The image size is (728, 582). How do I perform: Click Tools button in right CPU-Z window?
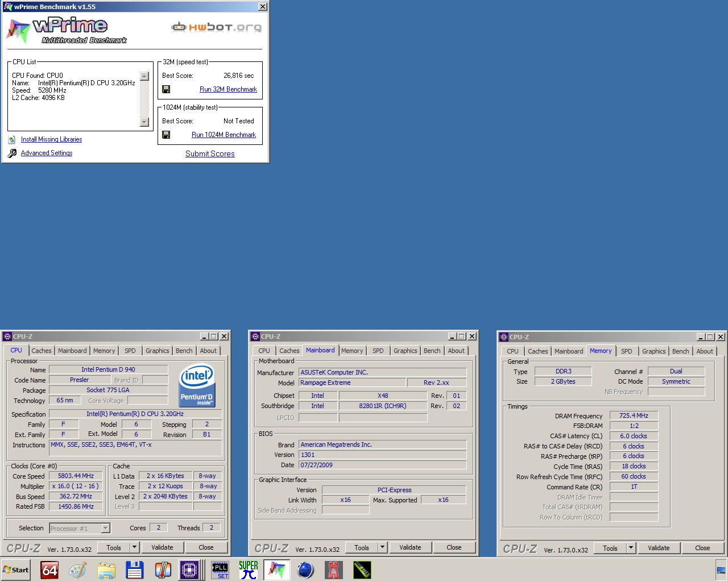pos(610,548)
